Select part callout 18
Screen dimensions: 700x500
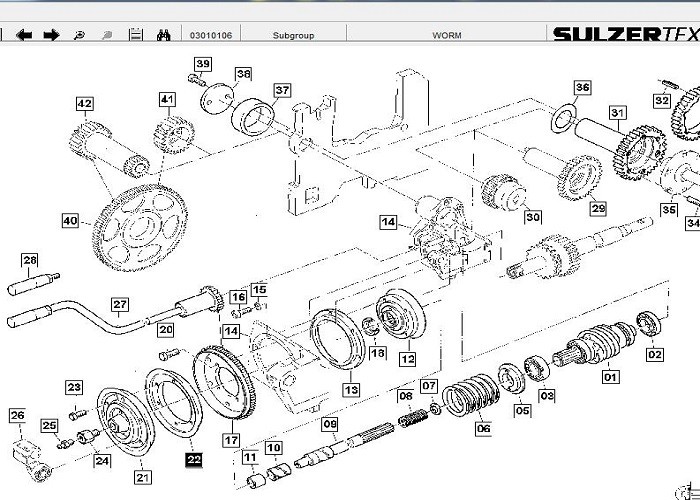(378, 353)
